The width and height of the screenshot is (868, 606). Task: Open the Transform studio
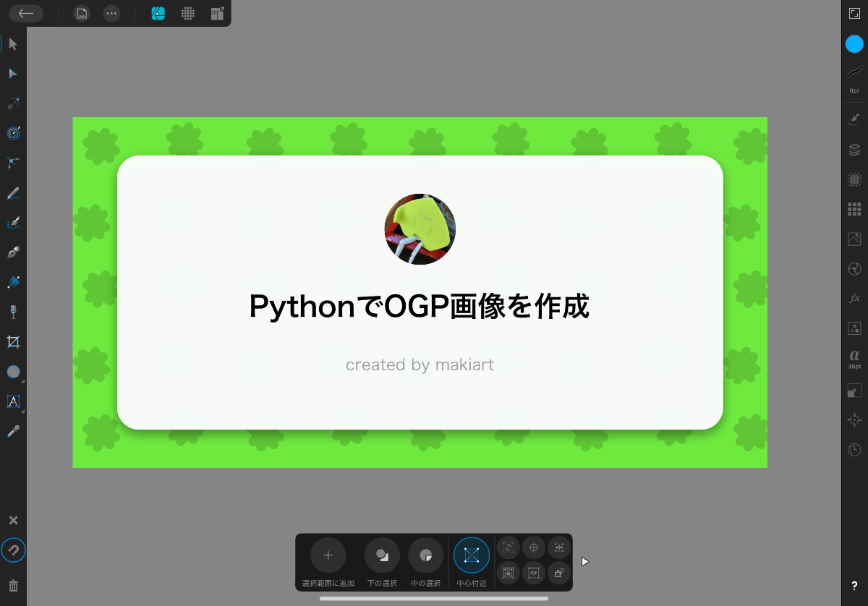point(854,391)
